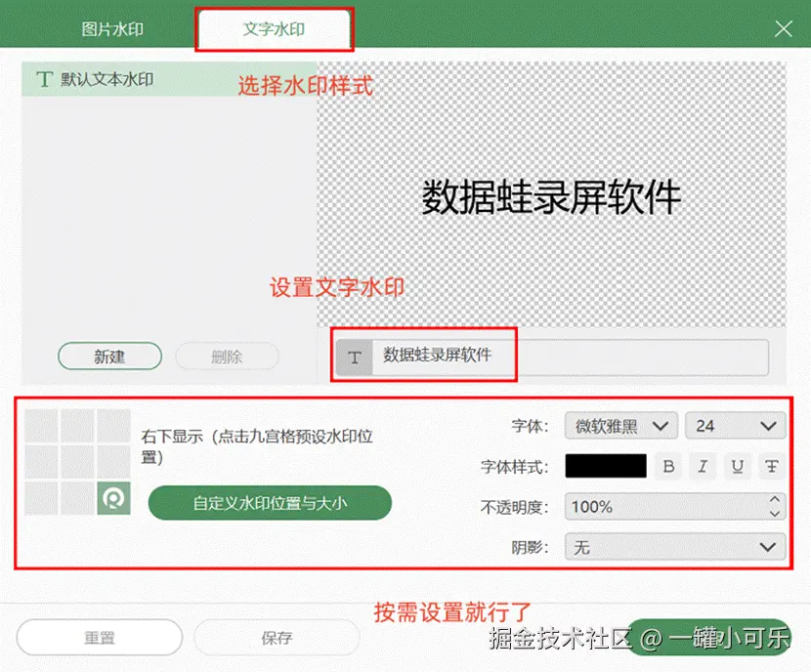The image size is (811, 672).
Task: Toggle bold B font style
Action: click(668, 466)
